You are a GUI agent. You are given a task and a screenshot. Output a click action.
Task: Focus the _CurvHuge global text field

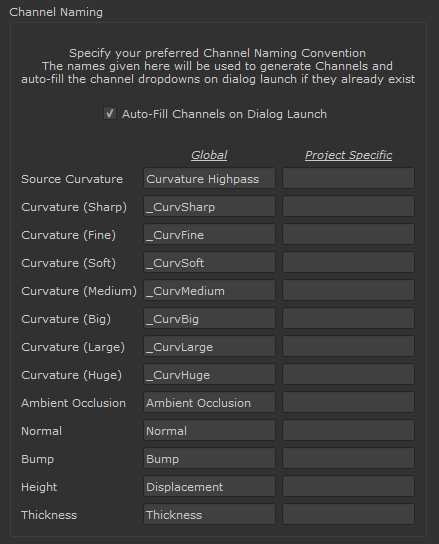(x=209, y=374)
